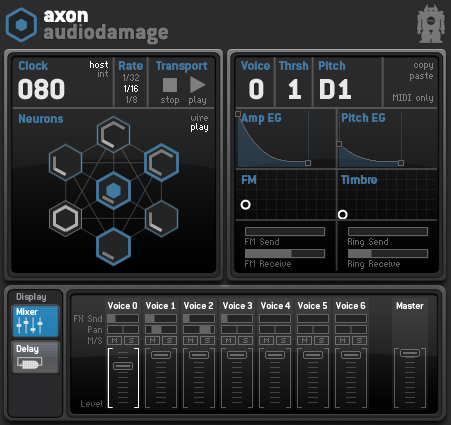Solo Voice 3 with its S button

[x=245, y=341]
